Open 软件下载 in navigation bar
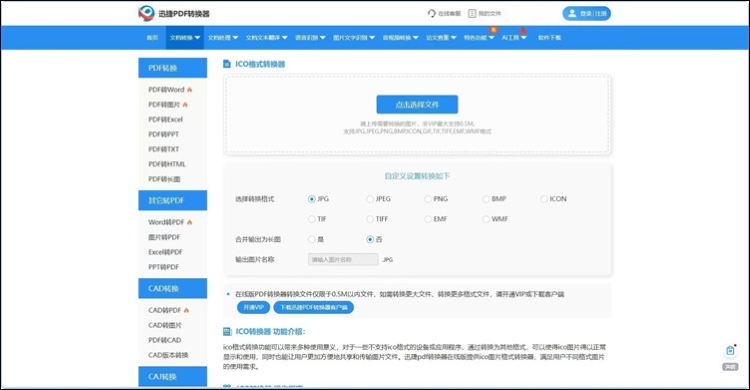Screen dimensions: 750x390 [550, 38]
